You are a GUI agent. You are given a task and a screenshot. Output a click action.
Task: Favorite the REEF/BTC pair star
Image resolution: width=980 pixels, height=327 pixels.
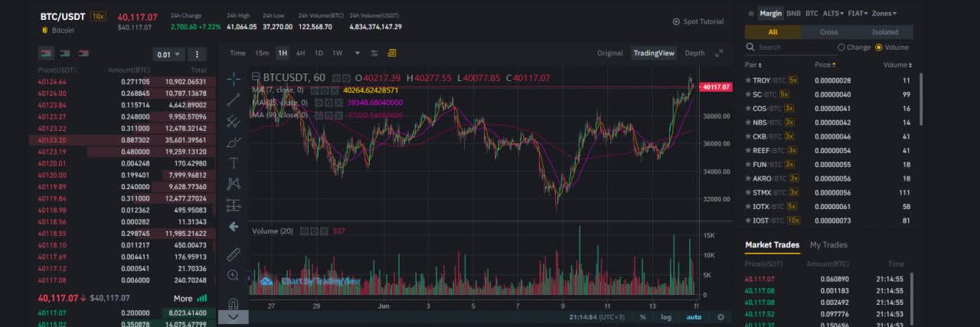[748, 150]
